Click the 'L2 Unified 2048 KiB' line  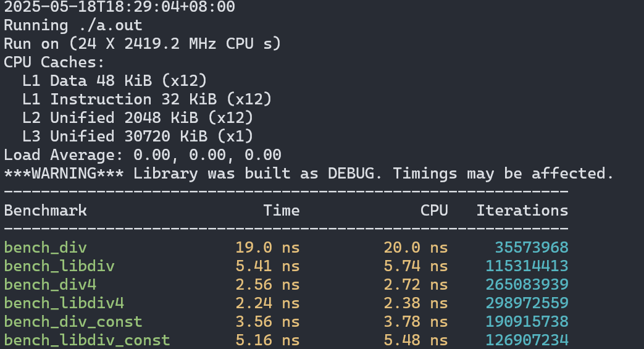click(137, 117)
